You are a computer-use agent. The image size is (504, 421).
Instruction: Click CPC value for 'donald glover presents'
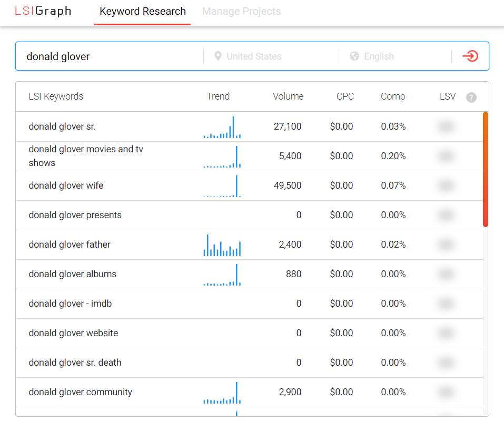point(341,215)
